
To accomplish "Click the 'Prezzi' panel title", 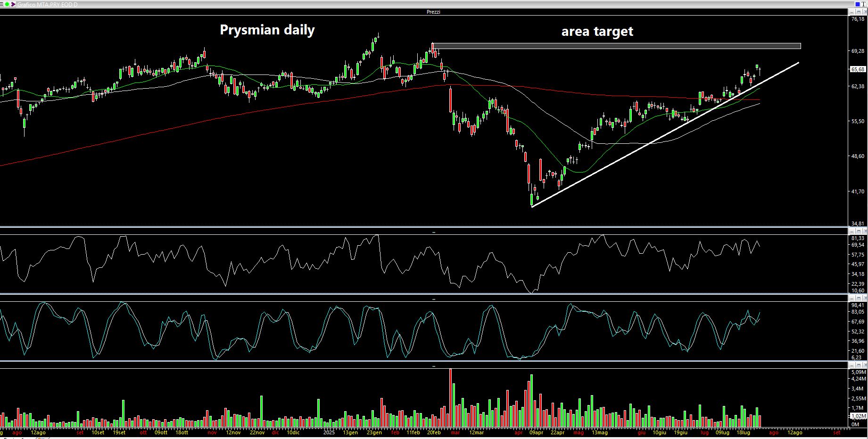I will point(433,12).
